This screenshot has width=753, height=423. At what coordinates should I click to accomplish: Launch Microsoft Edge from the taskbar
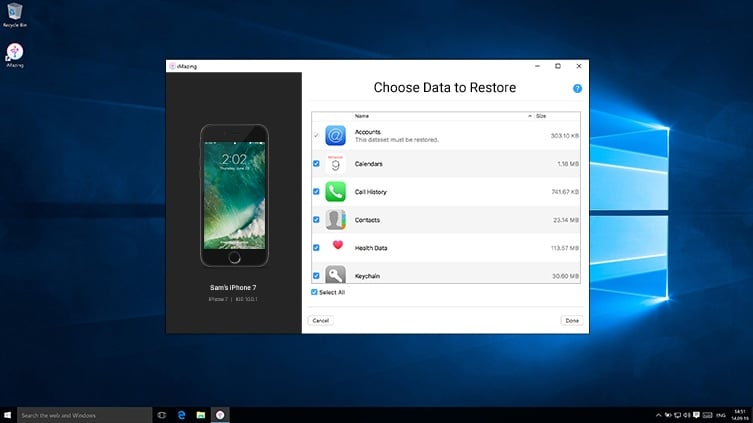click(x=181, y=415)
